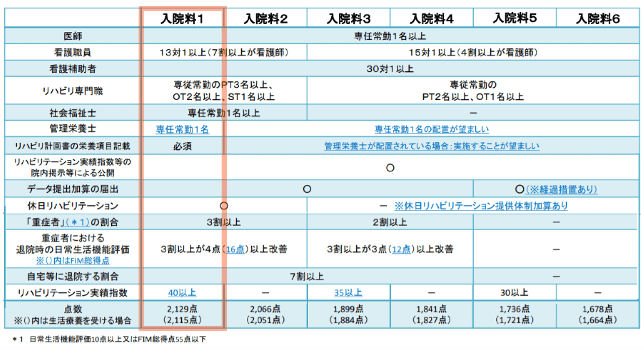This screenshot has width=644, height=354.
Task: Open the ※経過措置あり link
Action: [x=562, y=189]
